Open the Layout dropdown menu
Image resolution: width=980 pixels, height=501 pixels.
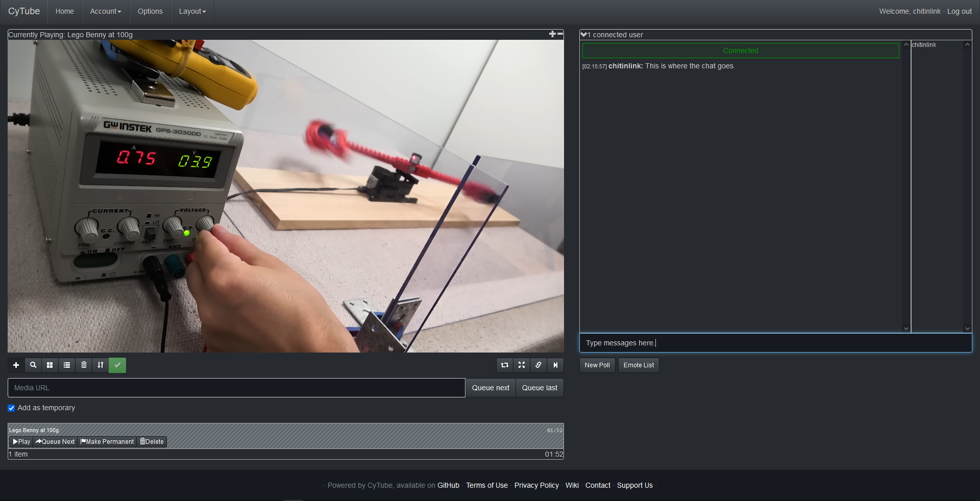point(192,11)
